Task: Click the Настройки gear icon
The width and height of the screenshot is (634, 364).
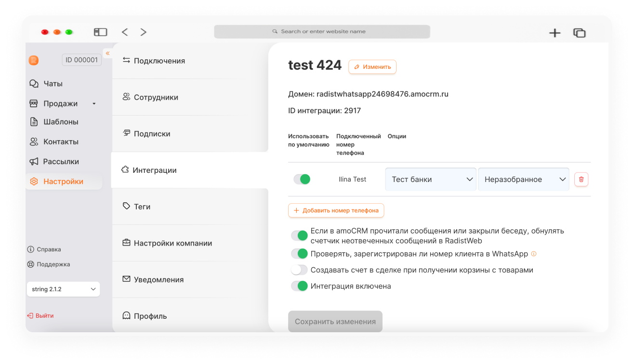Action: tap(34, 182)
